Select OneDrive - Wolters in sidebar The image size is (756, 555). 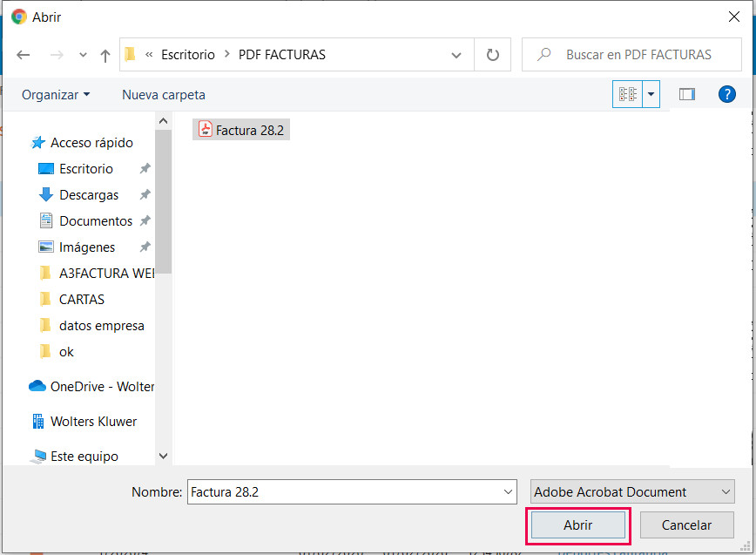[x=91, y=387]
